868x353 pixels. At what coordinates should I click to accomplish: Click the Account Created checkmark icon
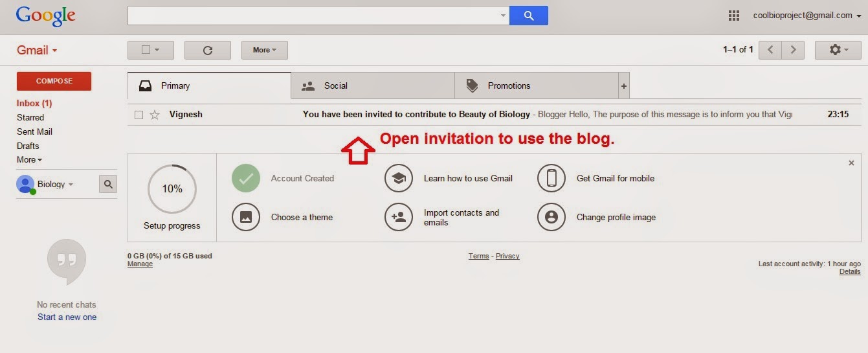tap(246, 178)
